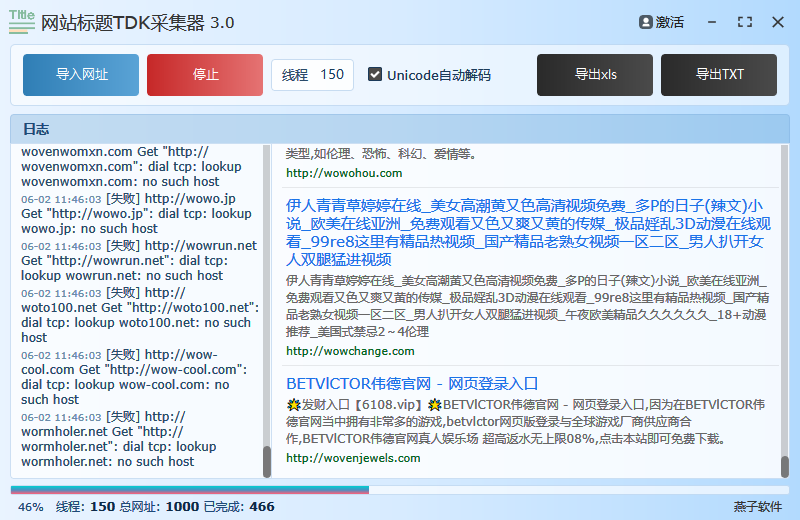Image resolution: width=800 pixels, height=520 pixels.
Task: Select the wowrun.net failure log entry
Action: coord(139,260)
